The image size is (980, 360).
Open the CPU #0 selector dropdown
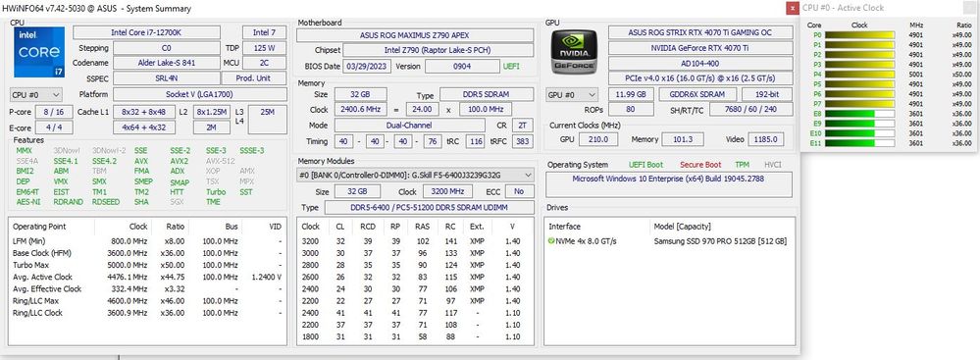tap(36, 94)
